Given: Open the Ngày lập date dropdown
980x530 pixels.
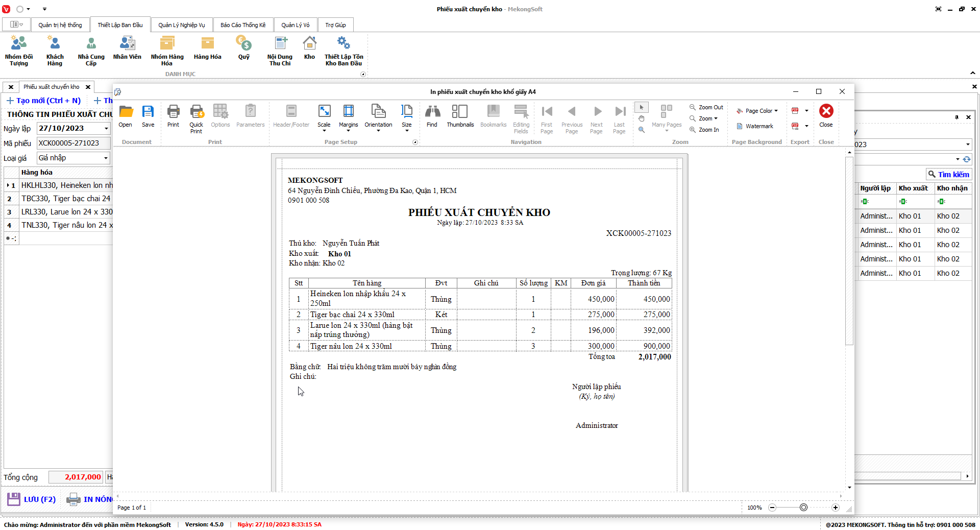Looking at the screenshot, I should pyautogui.click(x=106, y=129).
